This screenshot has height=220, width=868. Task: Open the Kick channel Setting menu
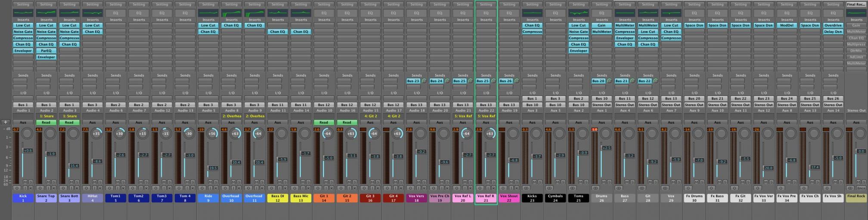coord(23,4)
